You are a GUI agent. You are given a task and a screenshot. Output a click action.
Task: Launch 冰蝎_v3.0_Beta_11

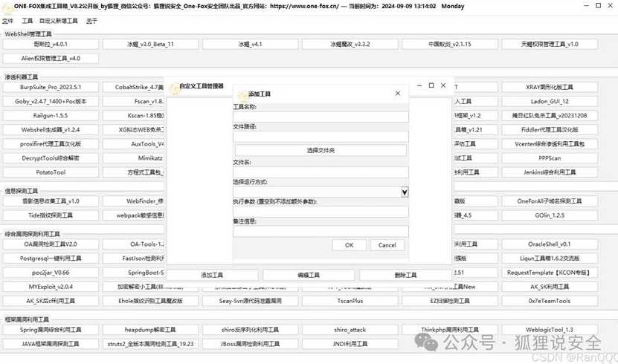point(150,44)
